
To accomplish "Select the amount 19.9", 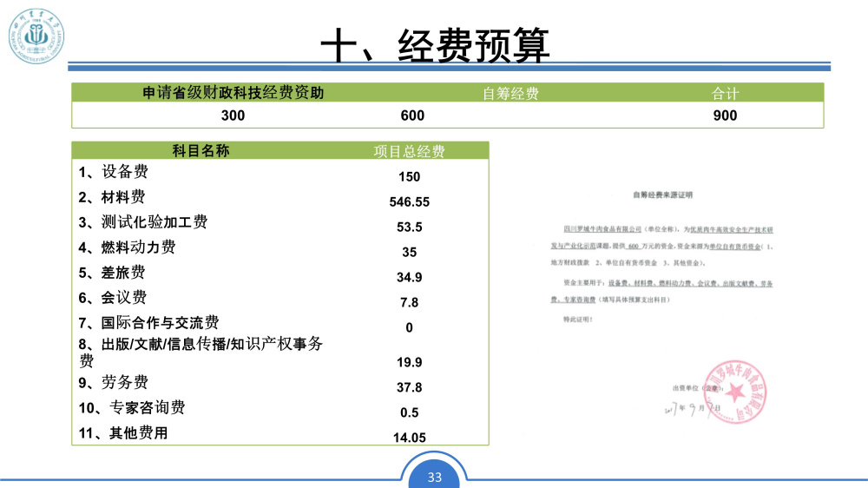I will click(409, 362).
